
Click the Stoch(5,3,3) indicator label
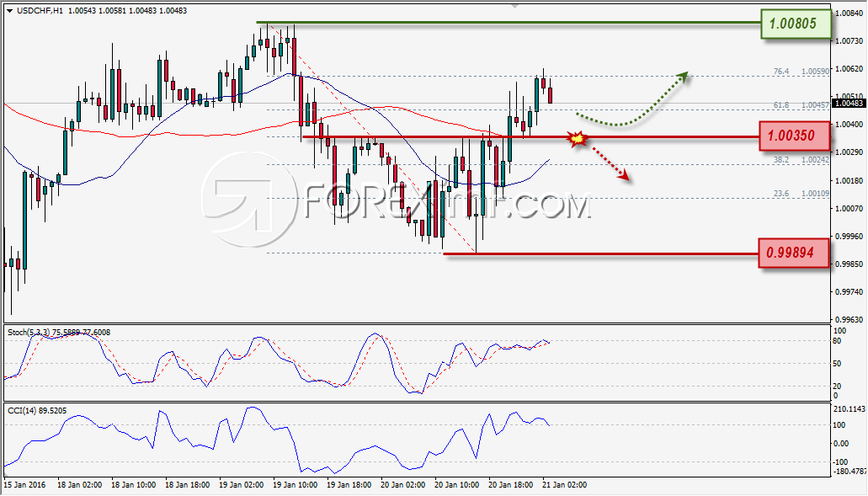pyautogui.click(x=59, y=332)
